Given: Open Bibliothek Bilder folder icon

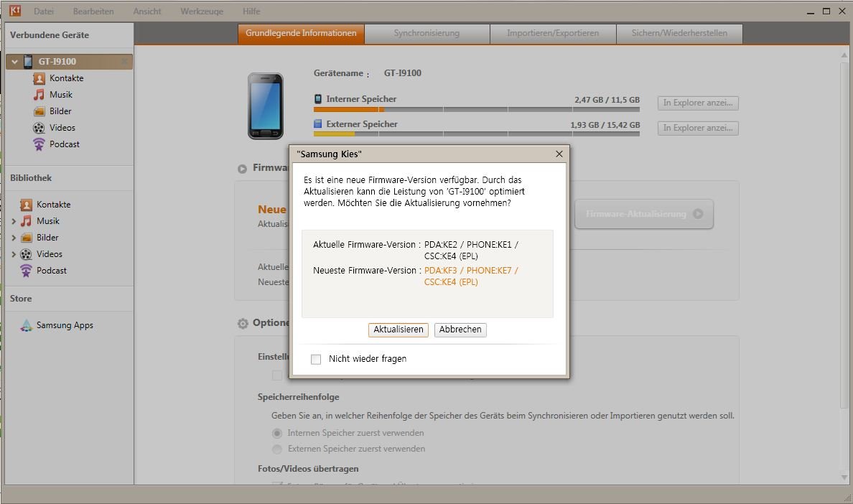Looking at the screenshot, I should coord(26,238).
